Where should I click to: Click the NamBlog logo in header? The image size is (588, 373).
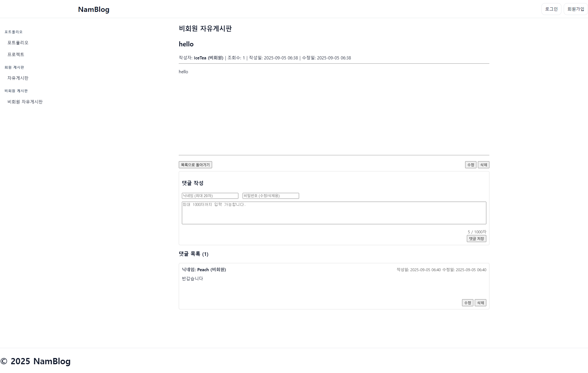pos(93,9)
